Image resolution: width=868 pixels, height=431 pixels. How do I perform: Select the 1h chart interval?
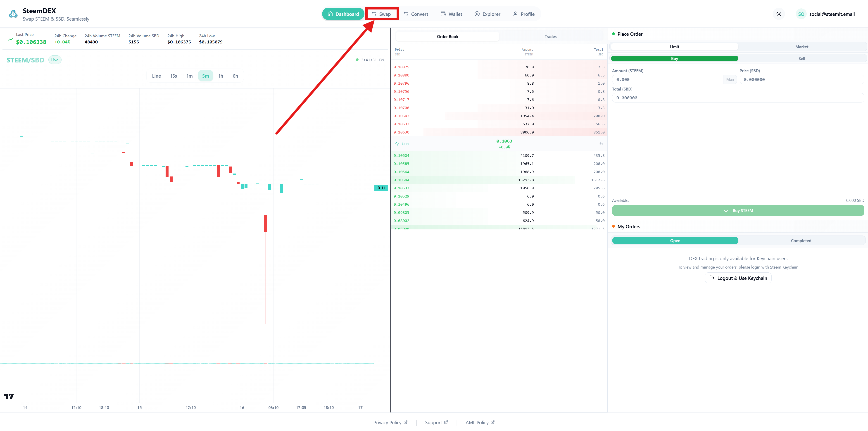click(221, 76)
